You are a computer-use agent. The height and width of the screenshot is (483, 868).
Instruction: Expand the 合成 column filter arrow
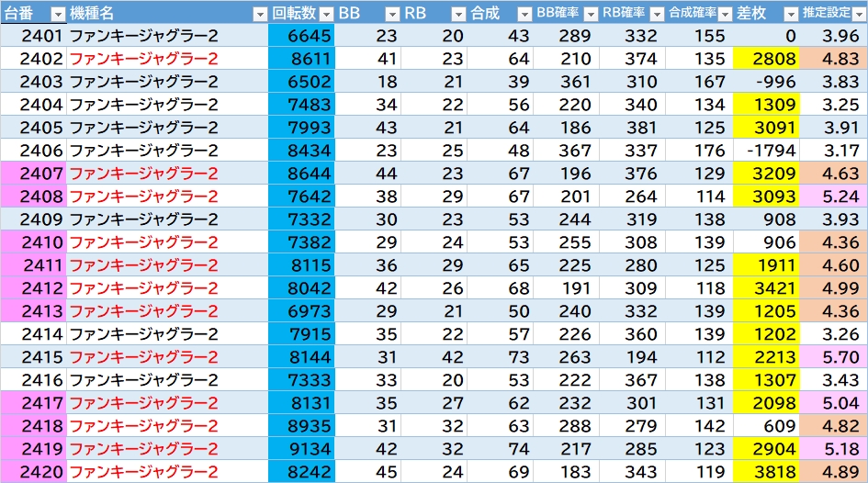point(524,14)
